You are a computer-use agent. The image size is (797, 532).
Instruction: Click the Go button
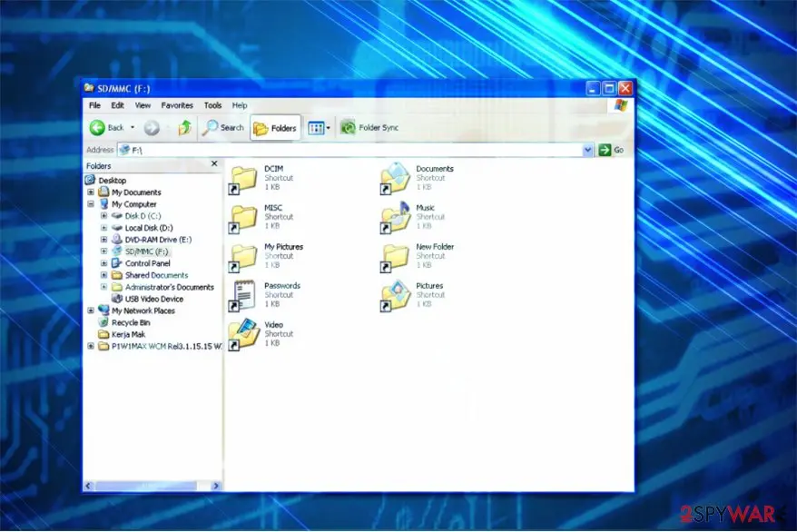tap(611, 150)
